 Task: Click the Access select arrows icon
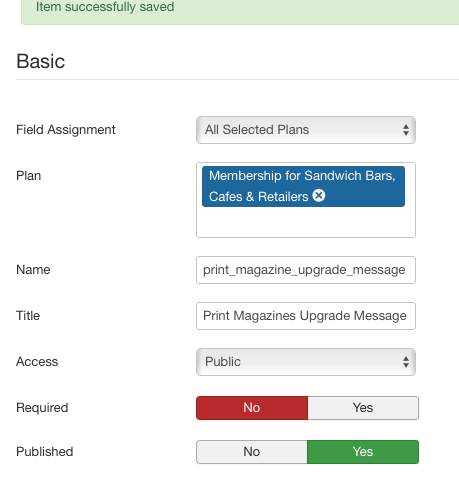click(x=406, y=362)
